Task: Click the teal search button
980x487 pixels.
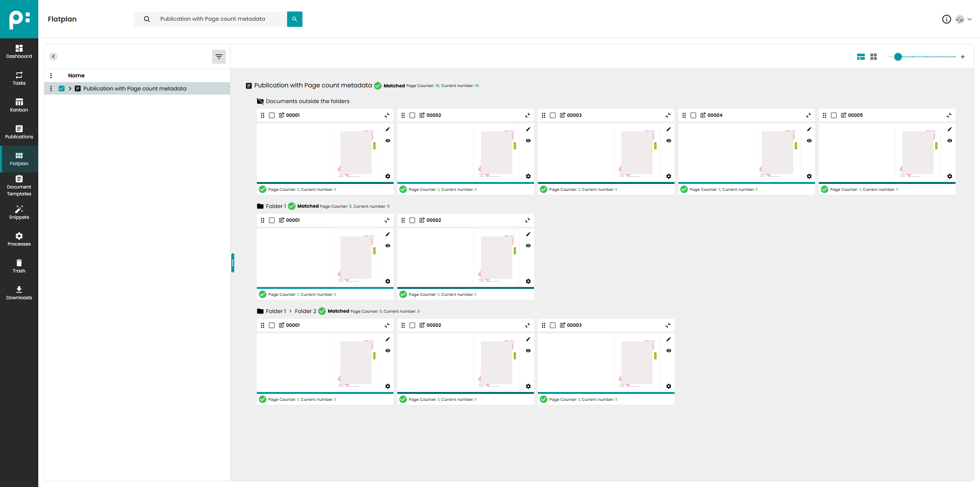Action: coord(294,19)
